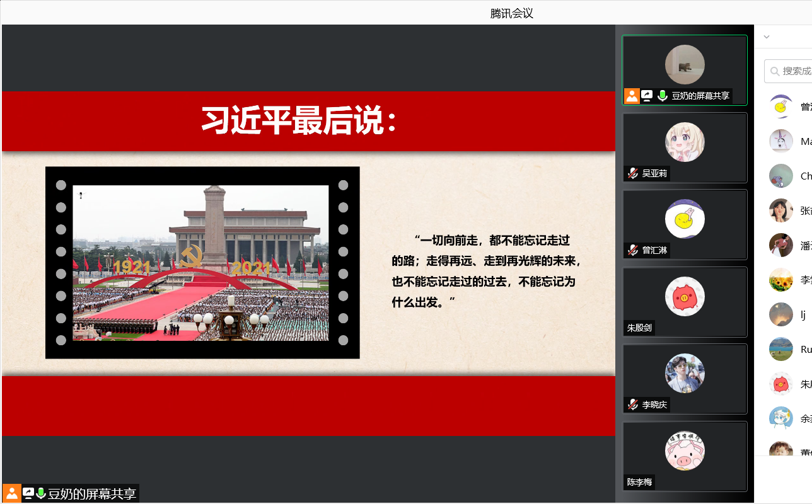Viewport: 812px width, 504px height.
Task: Select the sunflower avatar member in the list
Action: (781, 279)
